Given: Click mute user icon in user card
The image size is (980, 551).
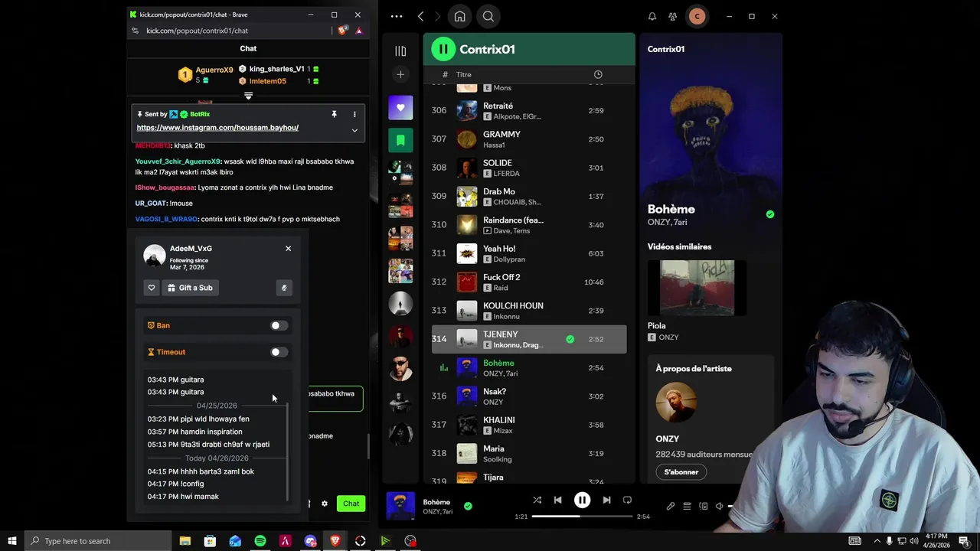Looking at the screenshot, I should pos(283,288).
